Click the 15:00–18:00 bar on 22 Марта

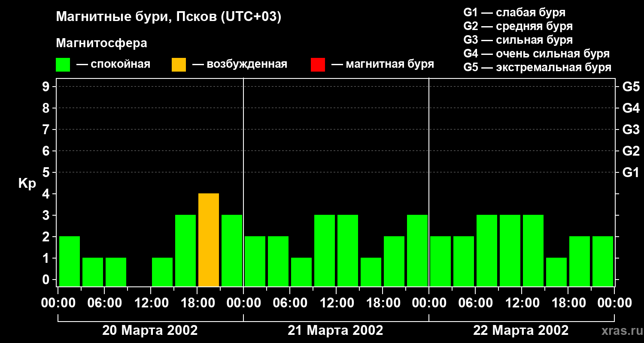tap(556, 272)
